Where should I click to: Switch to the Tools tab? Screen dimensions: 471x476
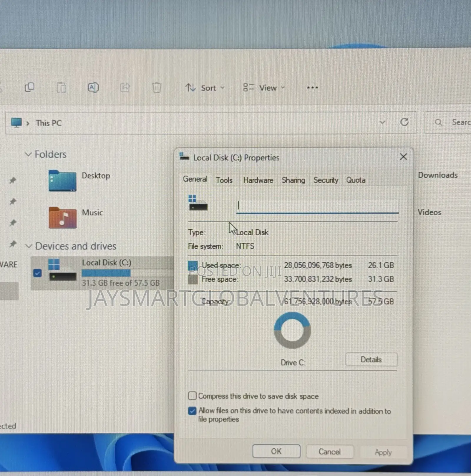[224, 180]
